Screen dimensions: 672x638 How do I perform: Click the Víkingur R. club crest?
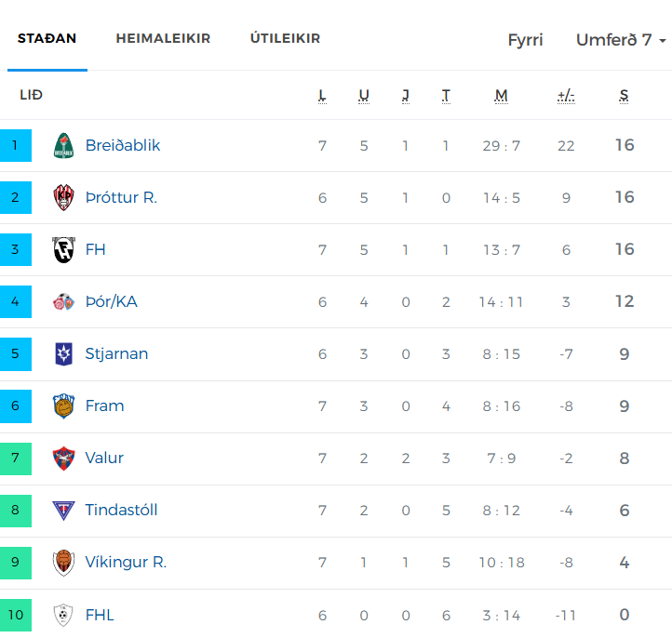click(63, 563)
